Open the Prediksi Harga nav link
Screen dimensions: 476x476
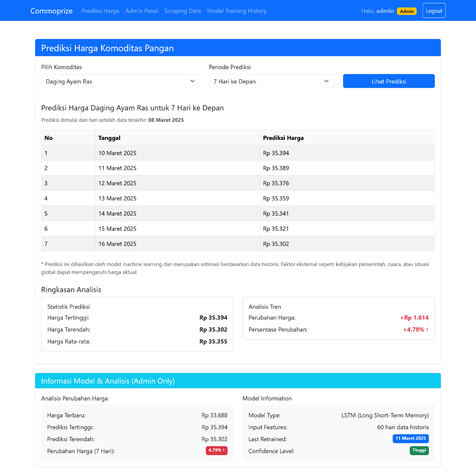[100, 11]
